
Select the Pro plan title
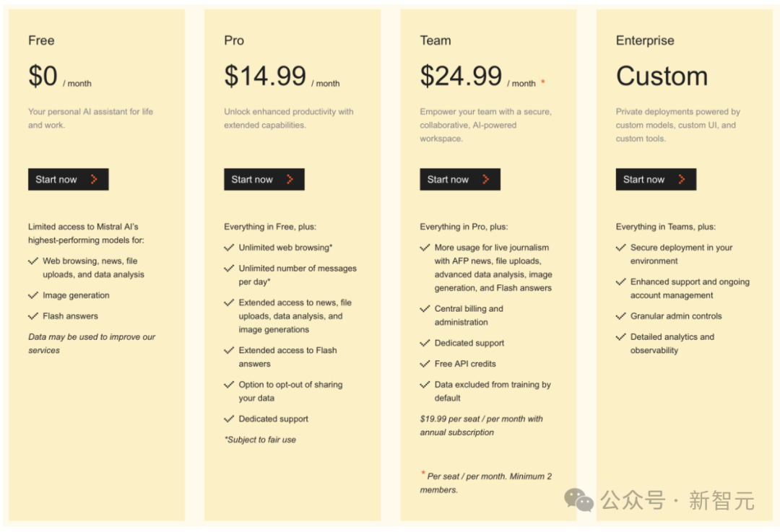(234, 40)
